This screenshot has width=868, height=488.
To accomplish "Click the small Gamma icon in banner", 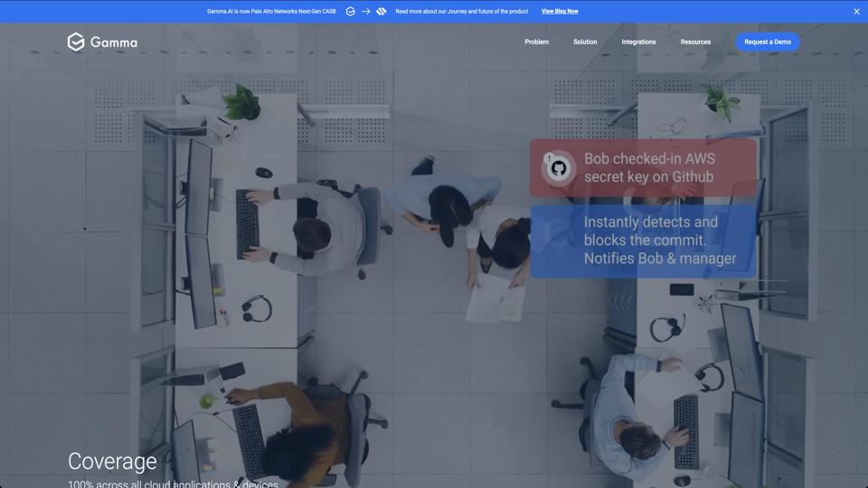I will click(350, 12).
